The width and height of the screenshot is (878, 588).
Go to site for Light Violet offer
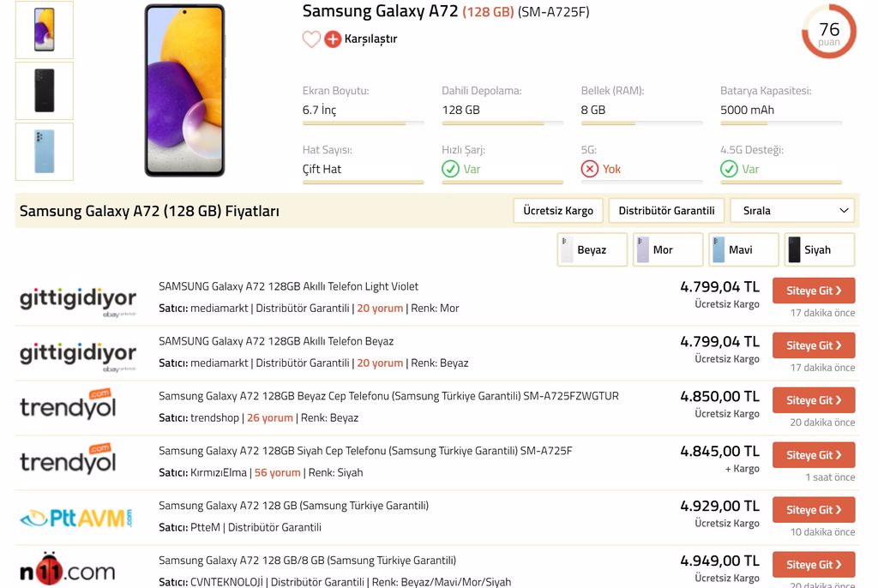814,291
